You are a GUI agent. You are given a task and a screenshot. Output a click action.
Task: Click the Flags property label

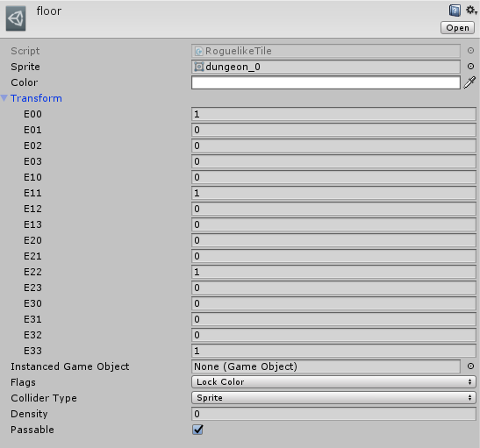(23, 382)
